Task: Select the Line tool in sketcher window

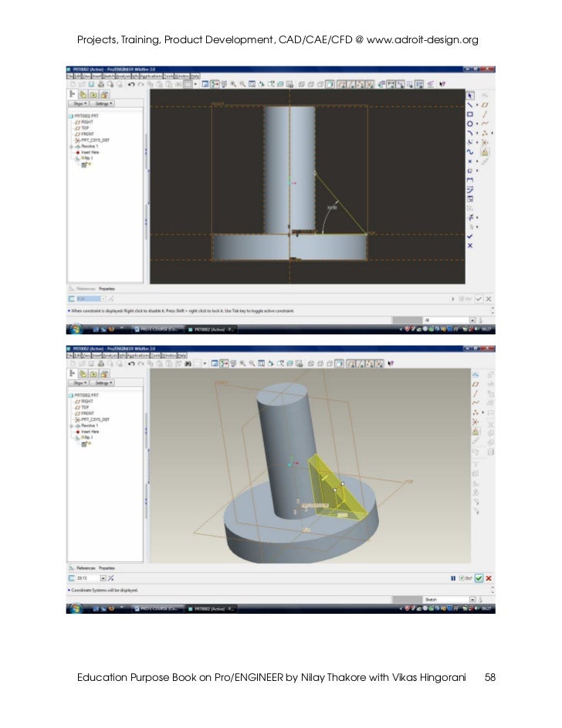Action: point(470,105)
